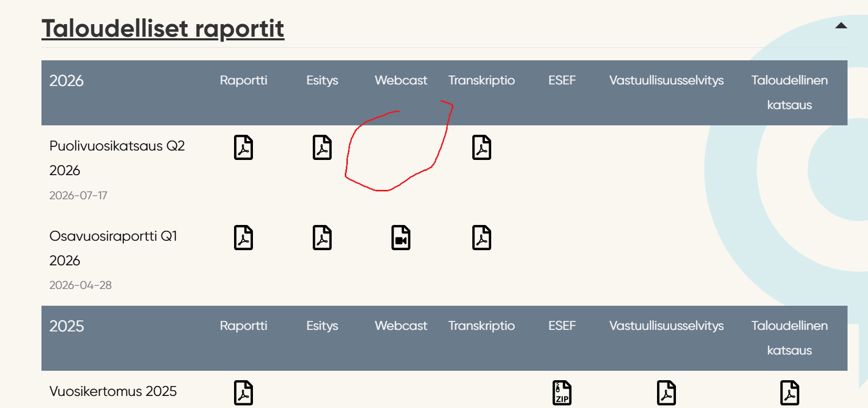
Task: Open Osavuosiraportti Q1 2026 Esitys PDF
Action: coord(322,238)
